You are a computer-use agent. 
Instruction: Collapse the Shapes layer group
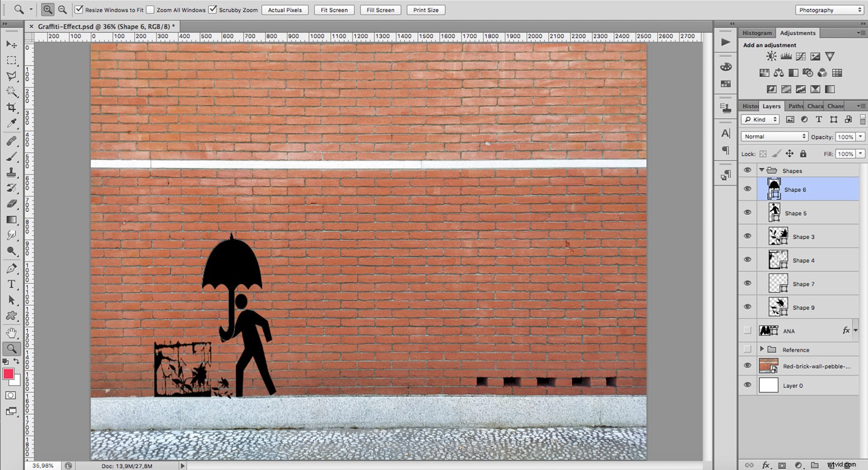click(762, 170)
